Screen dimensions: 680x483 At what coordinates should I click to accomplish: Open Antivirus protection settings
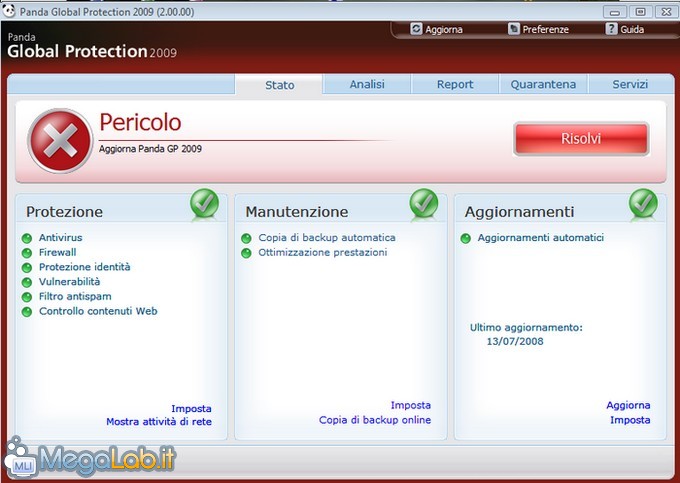click(x=60, y=238)
